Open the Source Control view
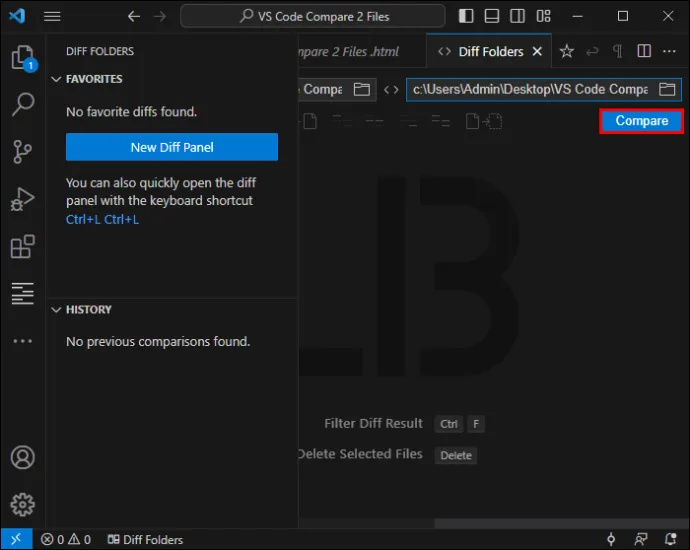Viewport: 690px width, 550px height. pos(22,152)
